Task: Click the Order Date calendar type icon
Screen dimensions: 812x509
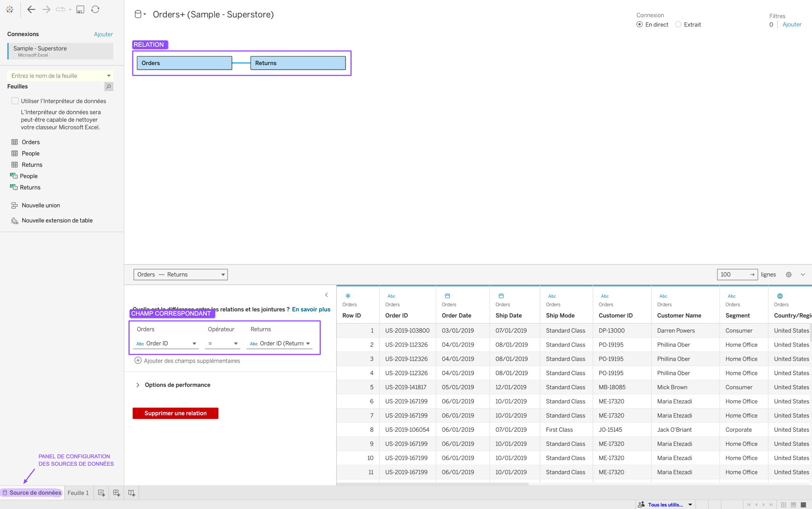Action: [x=447, y=296]
